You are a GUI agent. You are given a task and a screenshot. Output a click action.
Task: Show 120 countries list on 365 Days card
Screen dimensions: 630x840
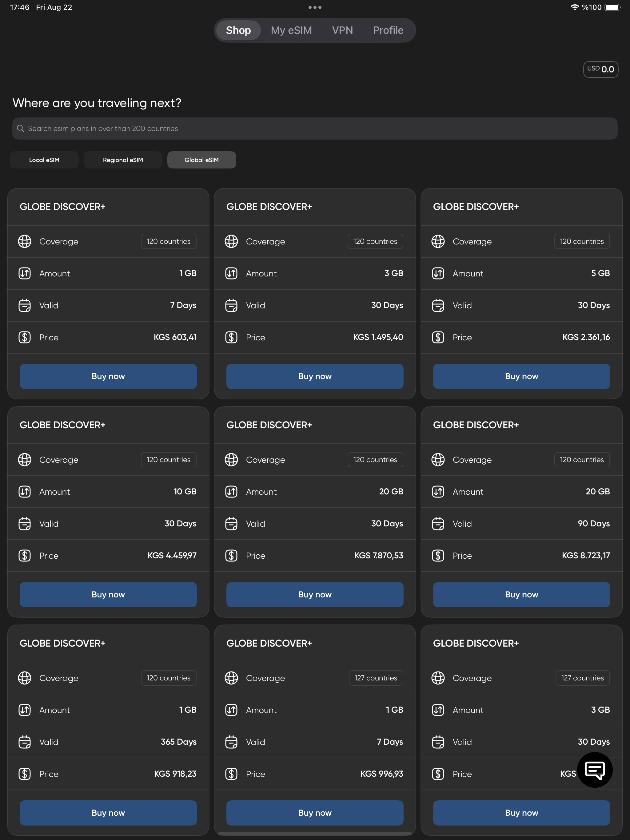[x=169, y=678]
